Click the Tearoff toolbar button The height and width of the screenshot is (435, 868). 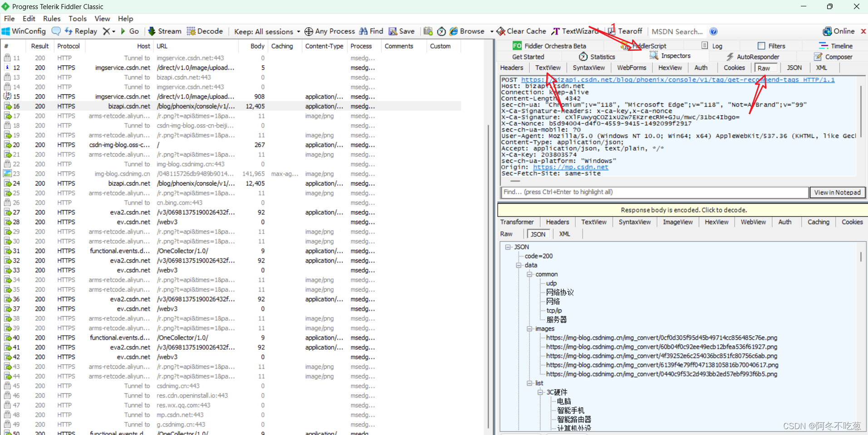pos(625,31)
